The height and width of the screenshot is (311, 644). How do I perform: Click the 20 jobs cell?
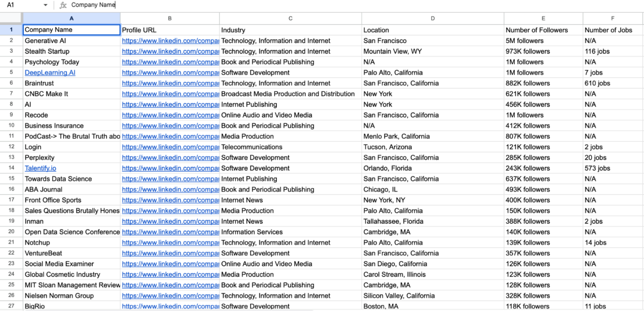tap(613, 158)
